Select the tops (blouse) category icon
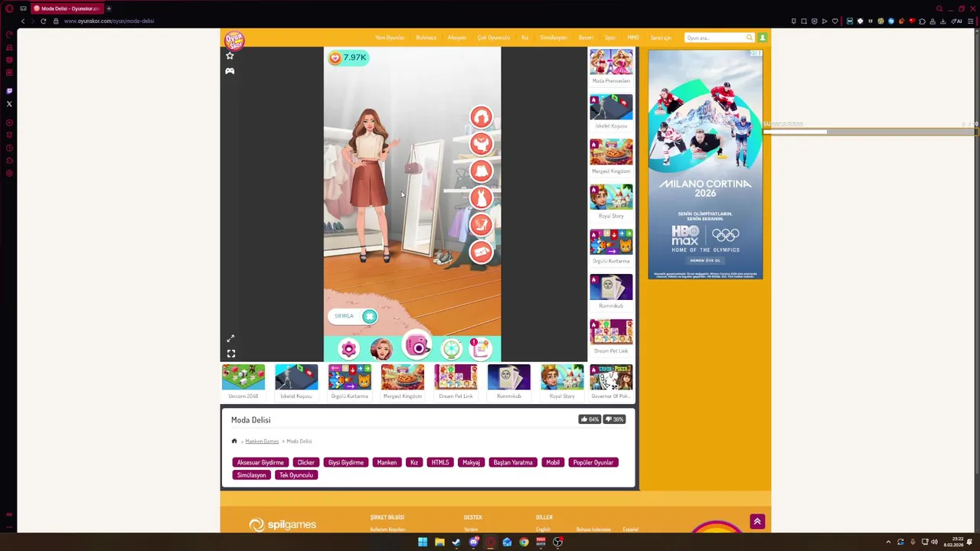The width and height of the screenshot is (980, 551). (x=481, y=144)
